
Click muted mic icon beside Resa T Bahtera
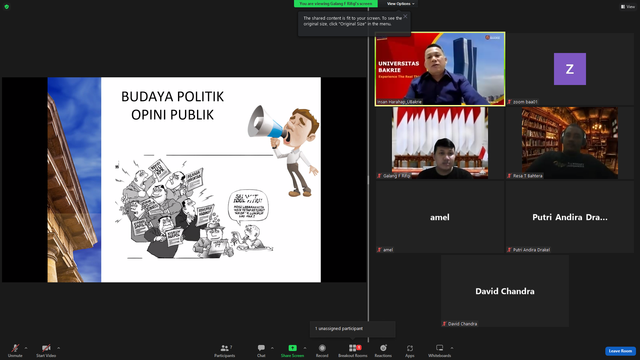tap(509, 176)
